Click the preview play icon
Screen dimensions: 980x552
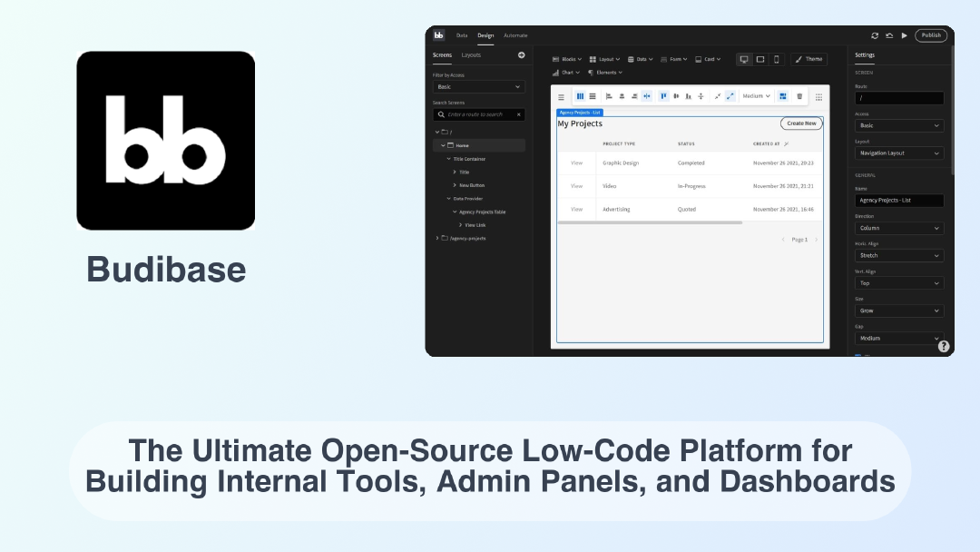point(905,35)
